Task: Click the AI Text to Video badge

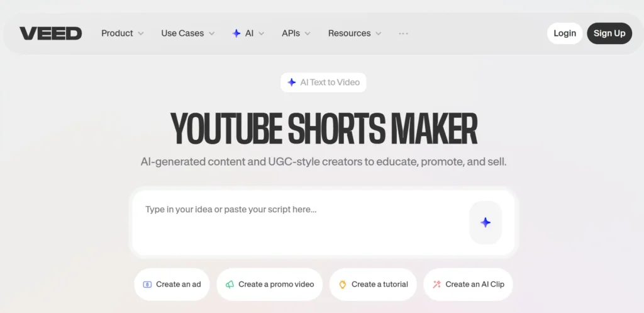Action: click(324, 83)
